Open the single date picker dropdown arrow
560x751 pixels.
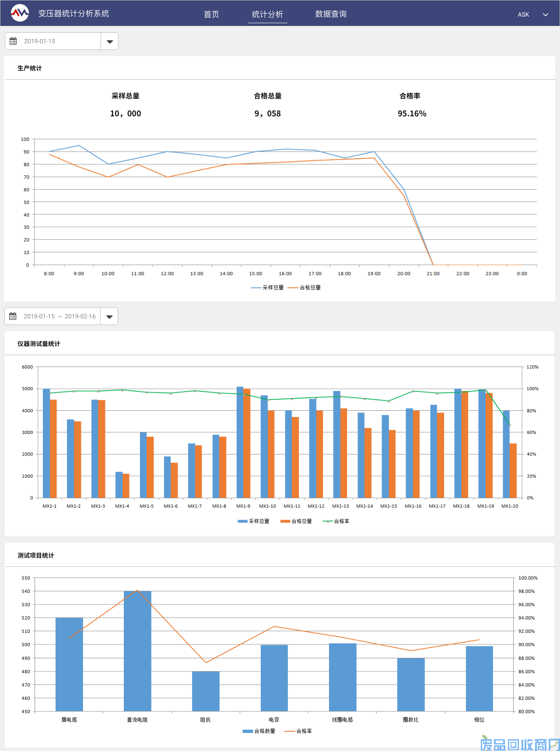(110, 42)
